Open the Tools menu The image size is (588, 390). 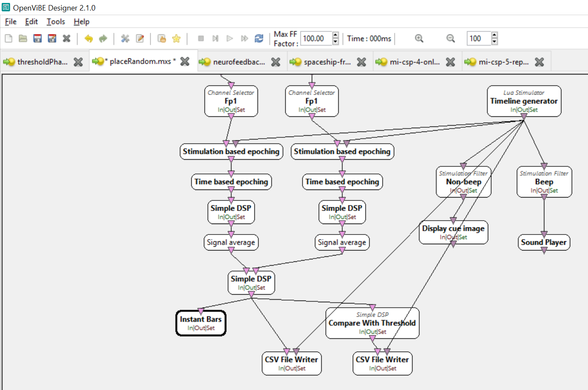click(56, 21)
